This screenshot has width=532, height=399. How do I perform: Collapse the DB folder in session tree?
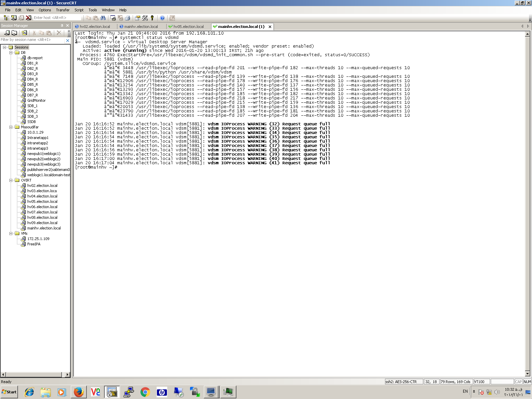point(11,53)
